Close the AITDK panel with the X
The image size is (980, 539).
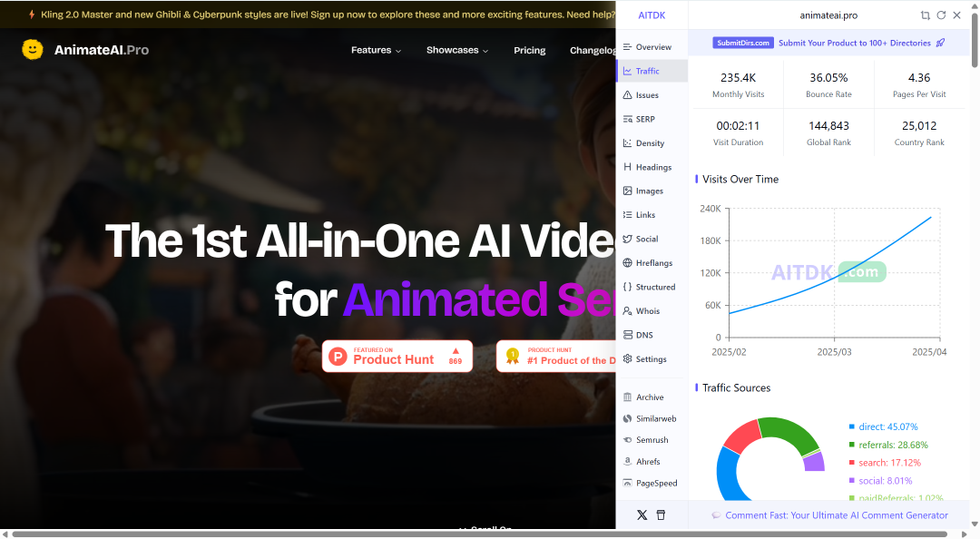coord(957,15)
